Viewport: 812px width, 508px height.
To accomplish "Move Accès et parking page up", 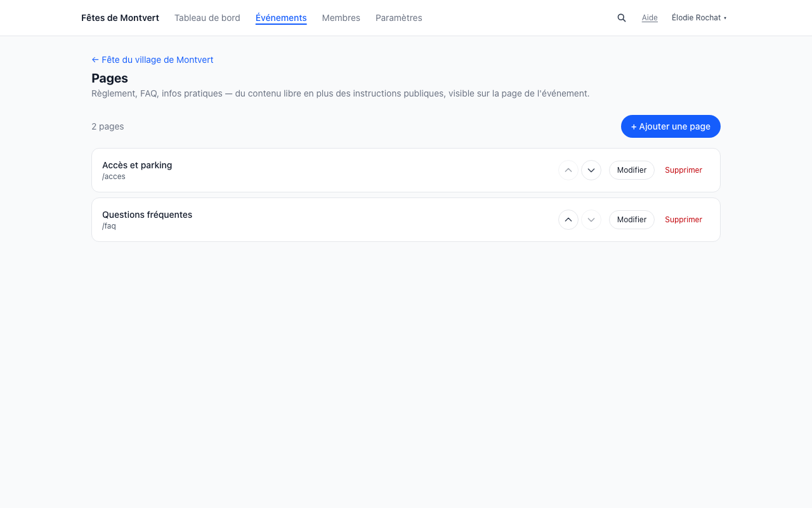I will (x=568, y=170).
